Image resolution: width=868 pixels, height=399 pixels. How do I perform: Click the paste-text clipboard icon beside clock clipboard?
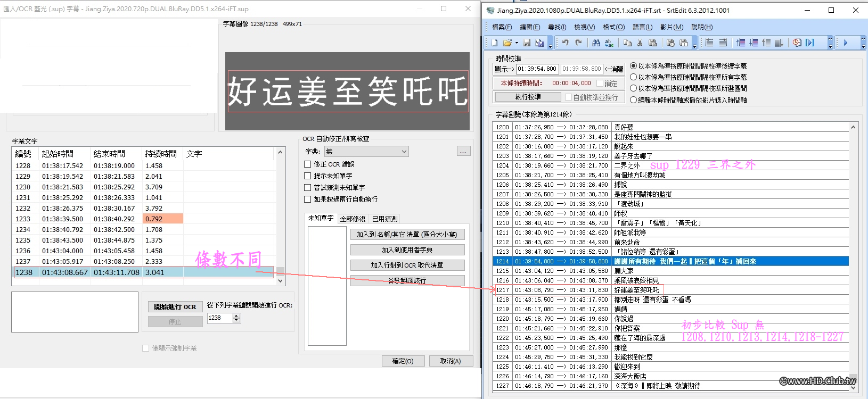click(684, 43)
